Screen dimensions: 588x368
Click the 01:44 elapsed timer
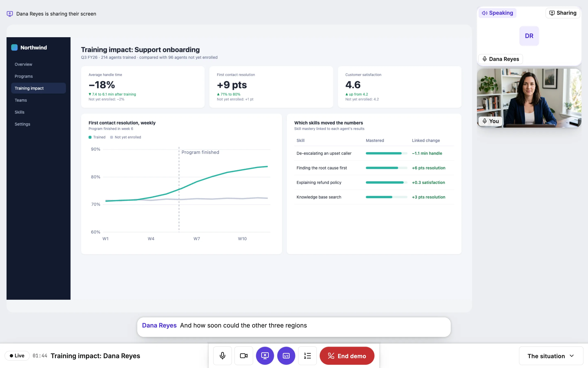coord(40,356)
